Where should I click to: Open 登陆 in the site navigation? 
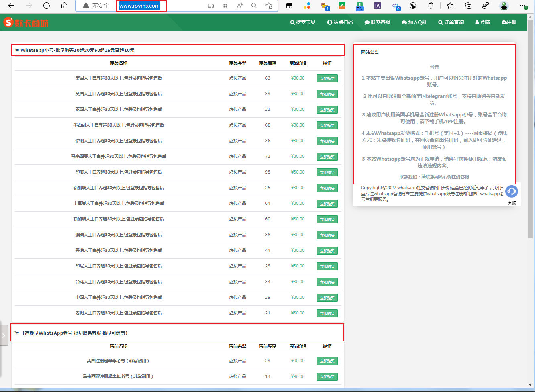point(483,22)
